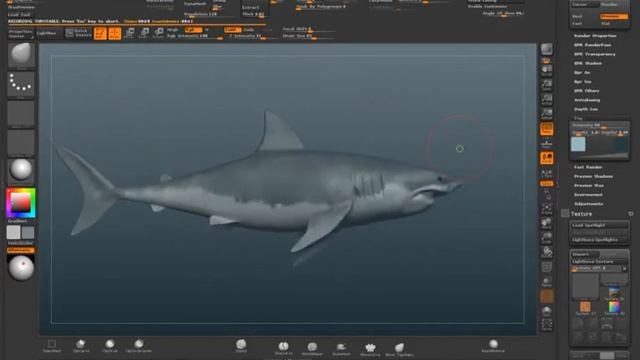Expand Antialiasing section

pos(587,100)
